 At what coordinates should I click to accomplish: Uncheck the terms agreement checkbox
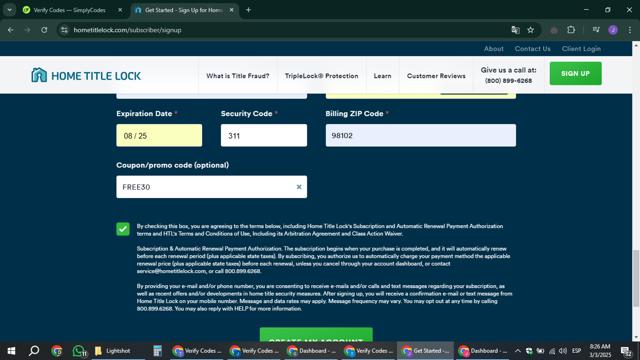point(123,229)
